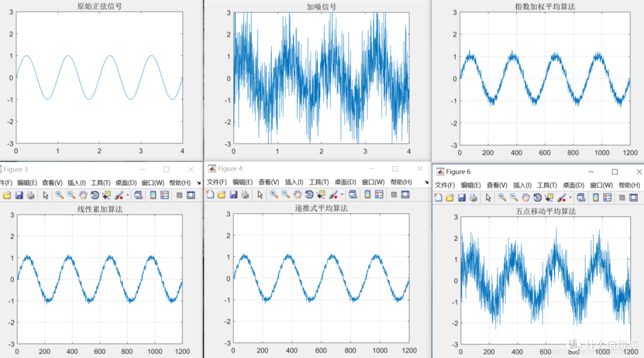Enable Pan hand tool in Figure 3

(83, 195)
